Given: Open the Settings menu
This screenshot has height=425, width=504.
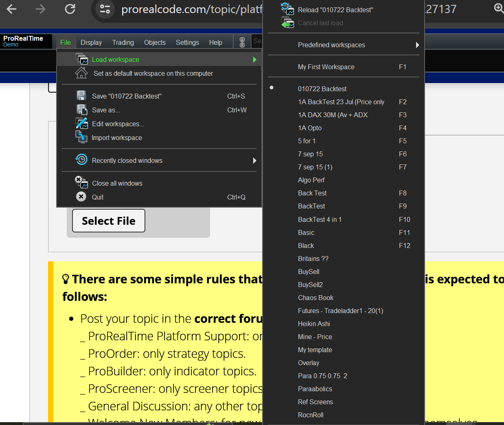Looking at the screenshot, I should click(x=187, y=42).
